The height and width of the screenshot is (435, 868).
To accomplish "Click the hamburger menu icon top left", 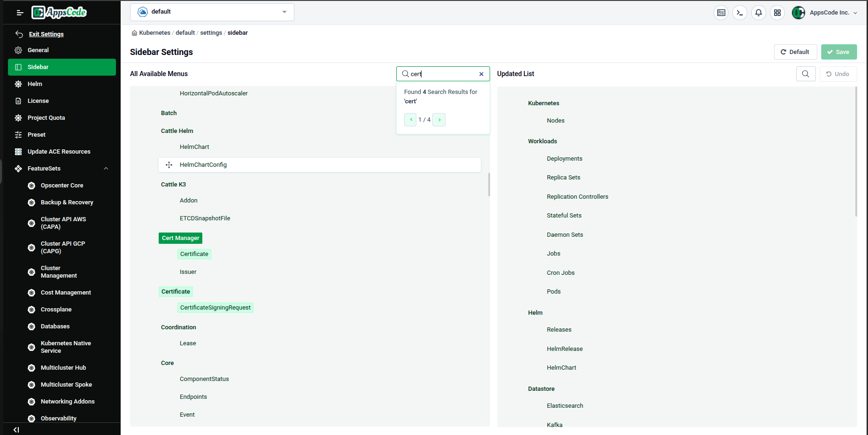I will pos(19,13).
